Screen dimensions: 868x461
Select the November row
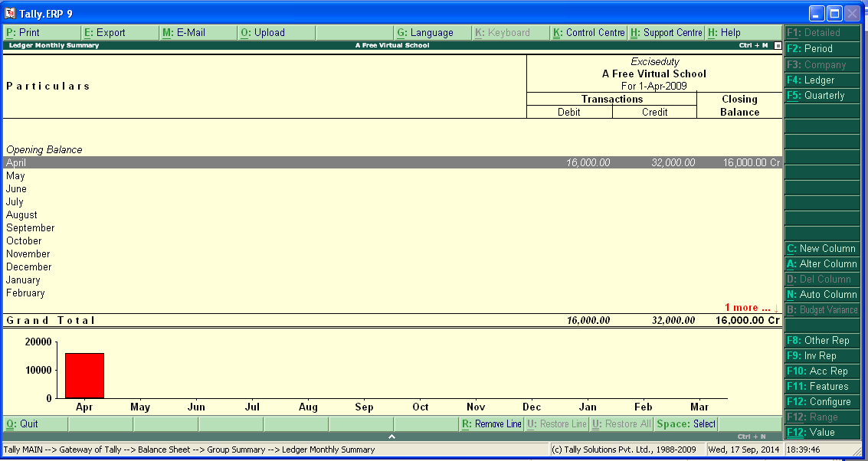(392, 254)
